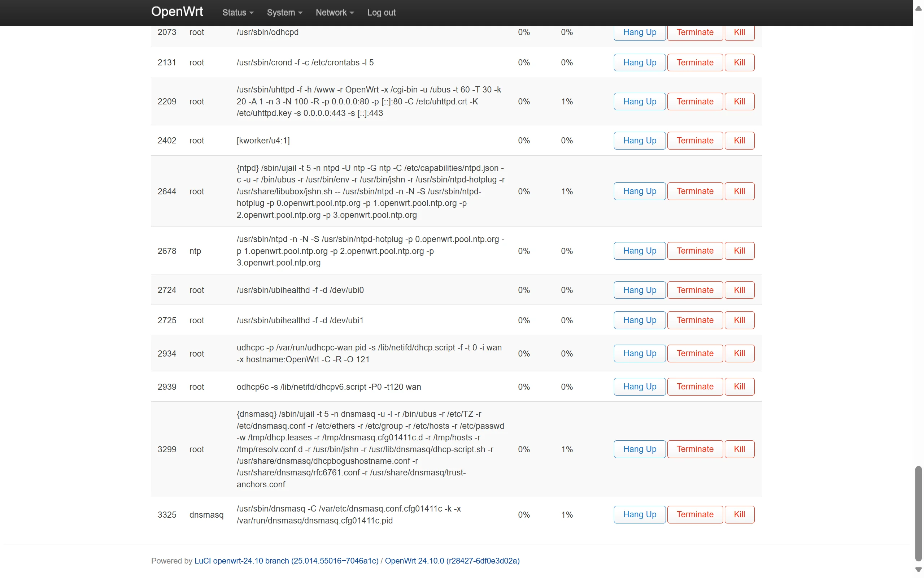Hang Up ntp user process 2678
Image resolution: width=924 pixels, height=578 pixels.
pyautogui.click(x=640, y=251)
